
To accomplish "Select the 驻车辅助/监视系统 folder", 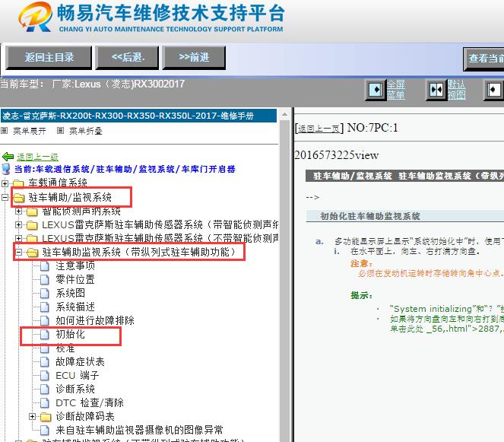I will [70, 197].
